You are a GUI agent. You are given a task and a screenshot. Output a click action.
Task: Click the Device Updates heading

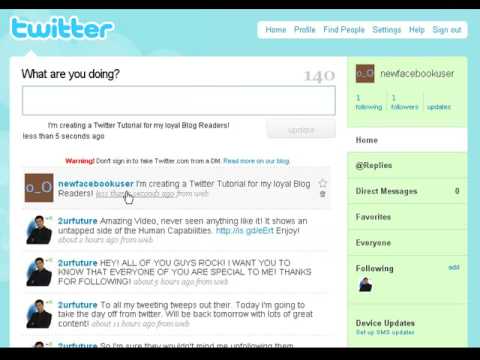(385, 323)
